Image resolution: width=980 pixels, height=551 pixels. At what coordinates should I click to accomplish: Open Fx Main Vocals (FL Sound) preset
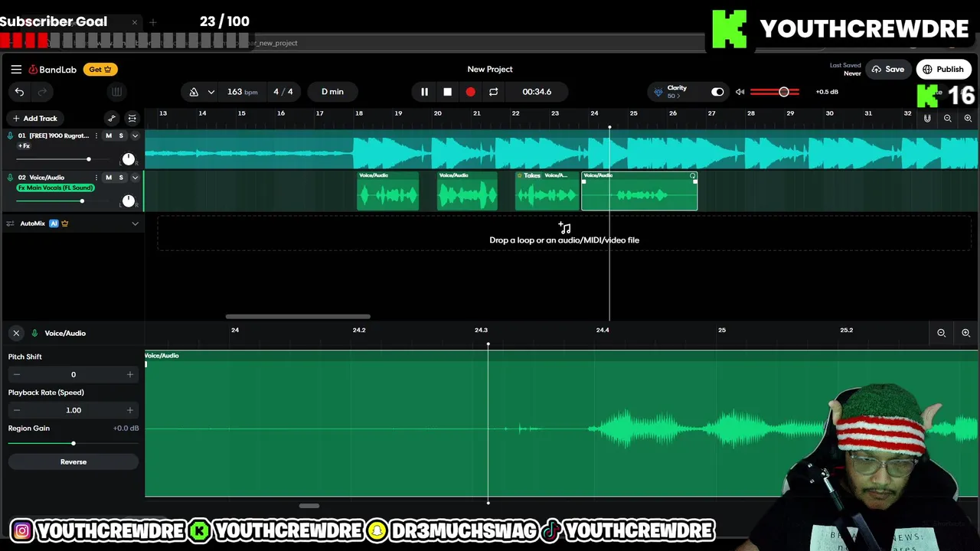(x=55, y=188)
